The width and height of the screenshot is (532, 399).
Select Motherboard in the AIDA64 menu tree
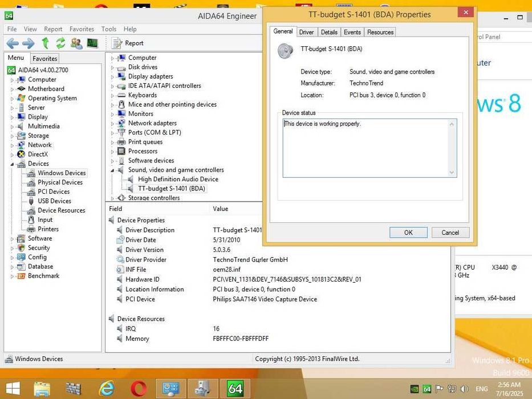[46, 88]
